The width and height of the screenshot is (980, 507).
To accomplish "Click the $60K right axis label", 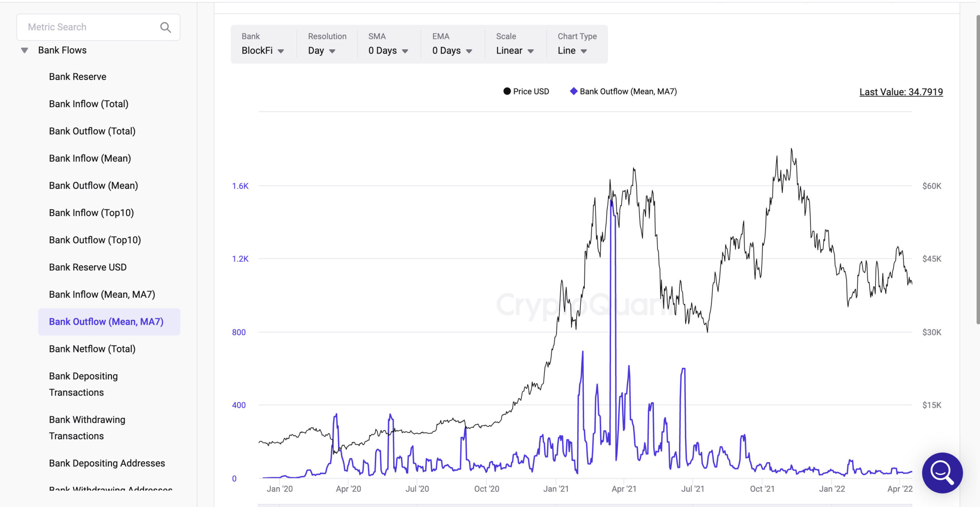I will (x=932, y=186).
